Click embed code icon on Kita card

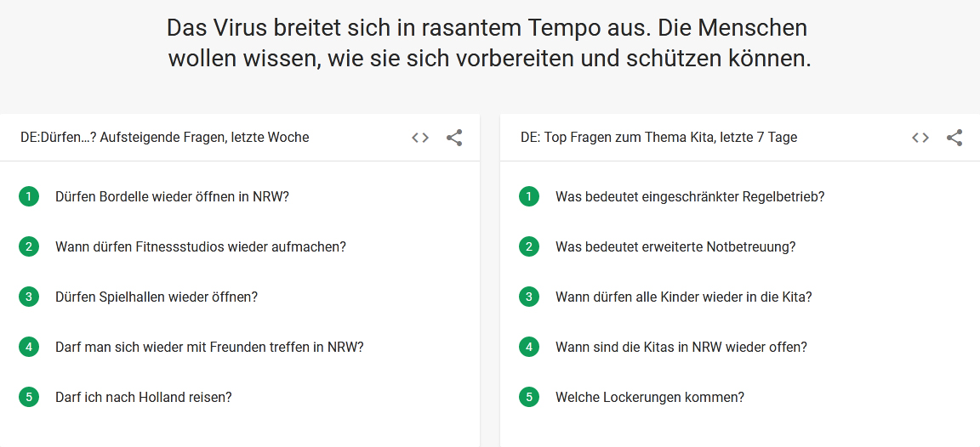[920, 138]
